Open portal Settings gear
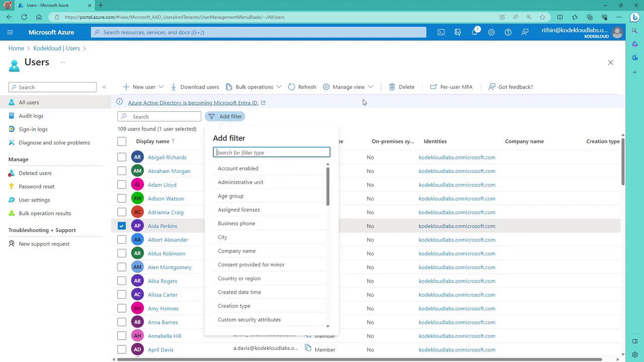The width and height of the screenshot is (644, 362). point(491,32)
